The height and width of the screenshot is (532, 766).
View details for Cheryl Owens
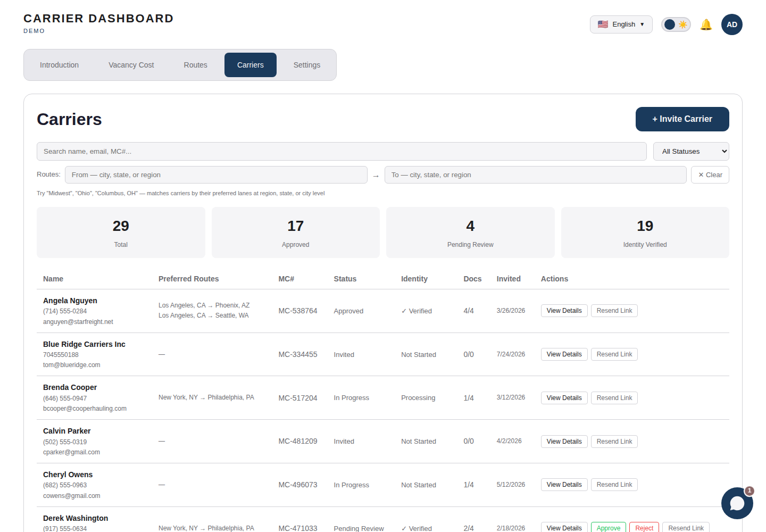click(564, 485)
